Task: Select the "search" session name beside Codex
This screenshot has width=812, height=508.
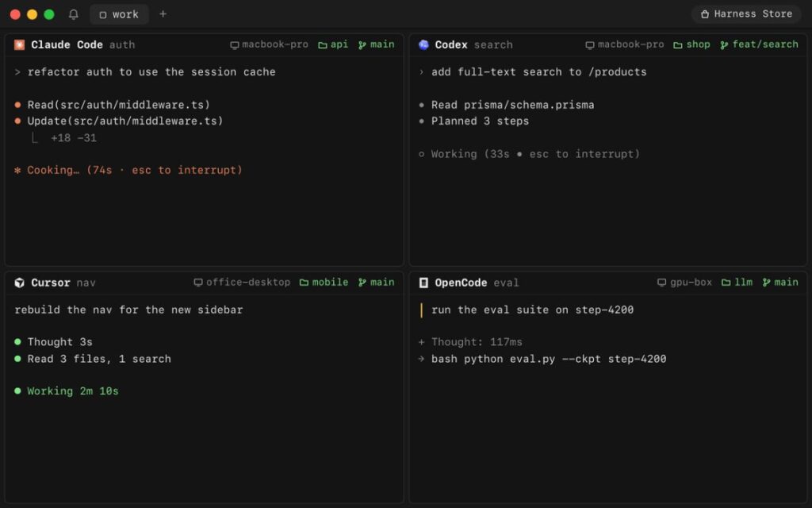Action: point(493,45)
